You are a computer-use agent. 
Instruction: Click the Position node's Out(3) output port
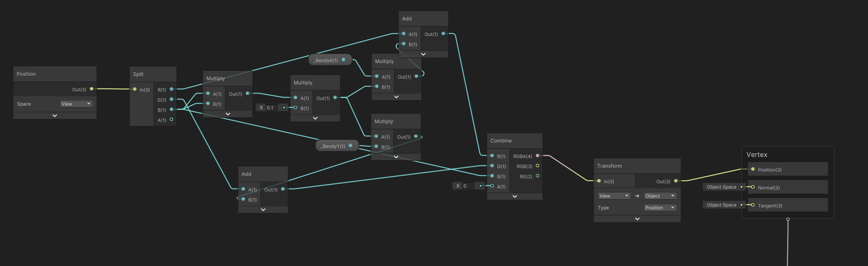pos(91,89)
